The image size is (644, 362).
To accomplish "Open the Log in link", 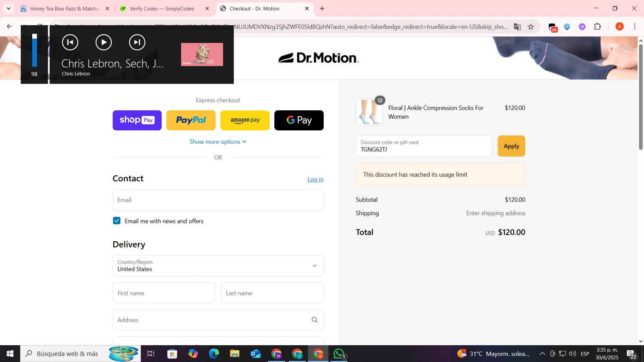I will [316, 179].
